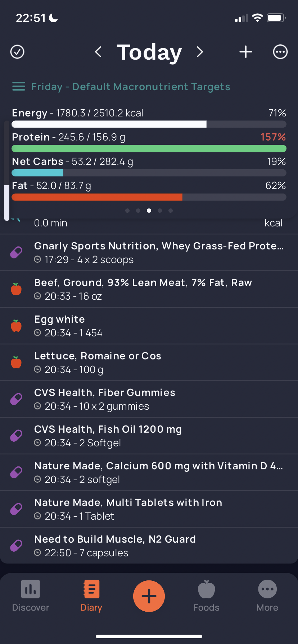The image size is (298, 644).
Task: Tap pill icon beside CVS Fish Oil
Action: click(x=16, y=436)
